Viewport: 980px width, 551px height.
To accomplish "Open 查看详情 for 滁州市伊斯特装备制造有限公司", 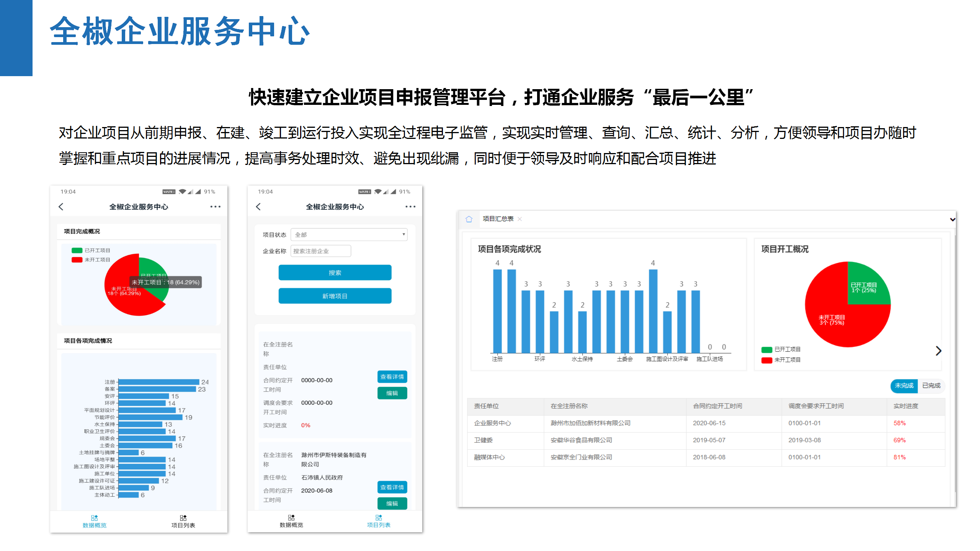I will [x=392, y=487].
